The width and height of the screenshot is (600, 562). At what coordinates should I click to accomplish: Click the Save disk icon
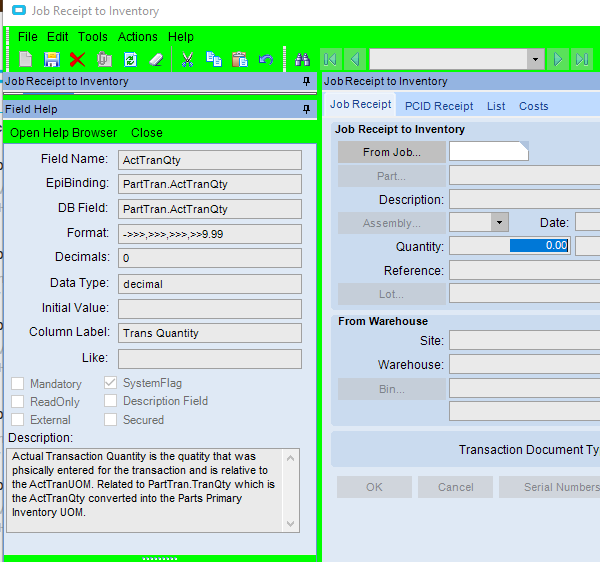coord(52,60)
